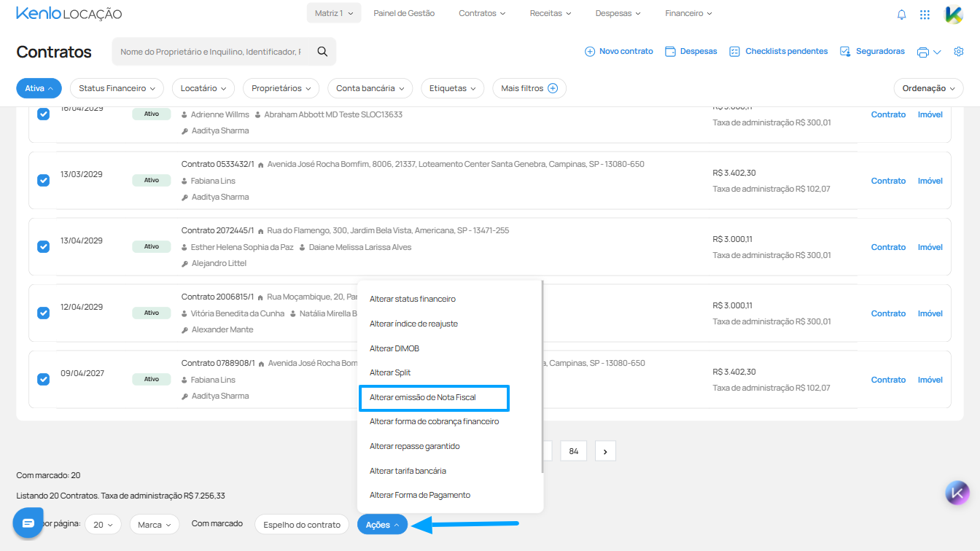Open Contrato link for contract 0533432/1
Viewport: 980px width, 551px height.
point(888,181)
